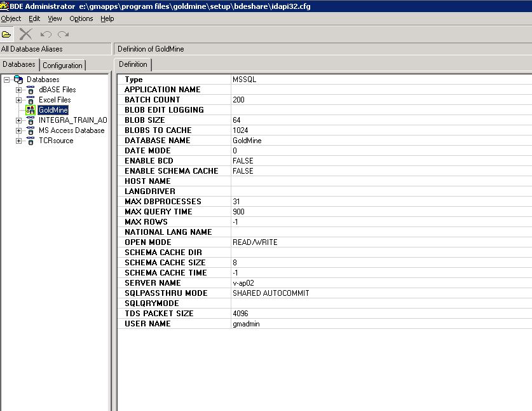
Task: Click the SERVER NAME value v-ap02
Action: 243,283
